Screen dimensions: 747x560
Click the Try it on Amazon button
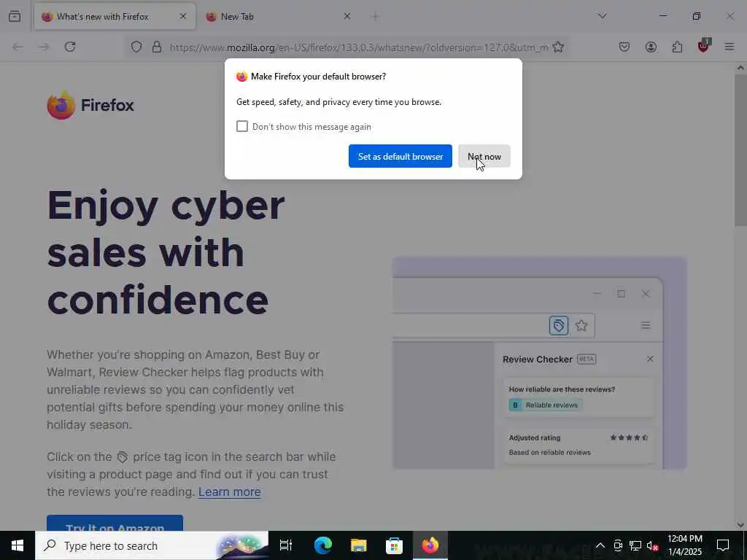click(115, 524)
